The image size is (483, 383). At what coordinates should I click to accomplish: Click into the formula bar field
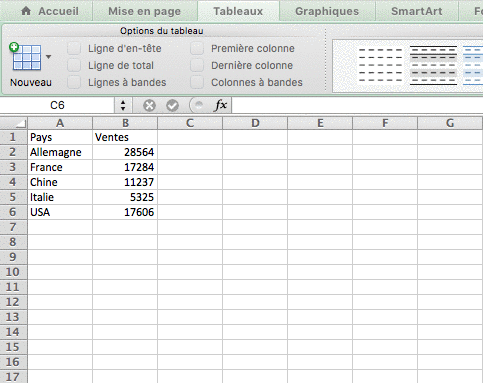pyautogui.click(x=357, y=105)
